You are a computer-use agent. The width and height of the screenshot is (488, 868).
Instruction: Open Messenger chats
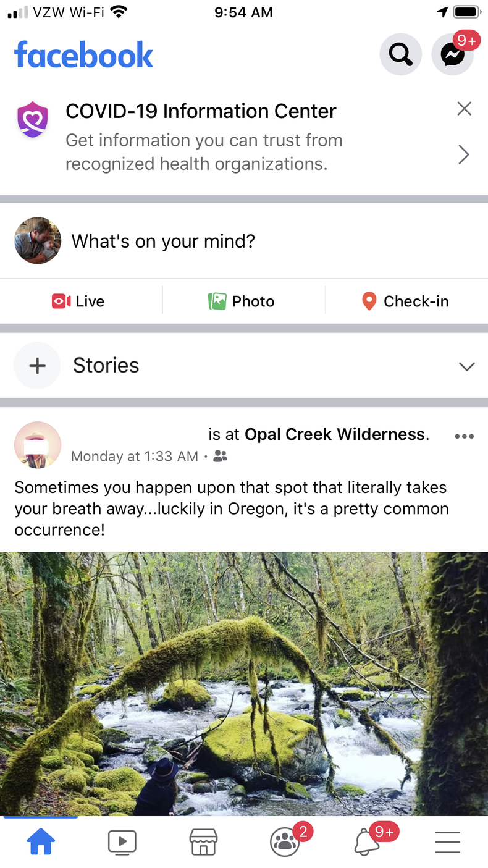tap(452, 55)
